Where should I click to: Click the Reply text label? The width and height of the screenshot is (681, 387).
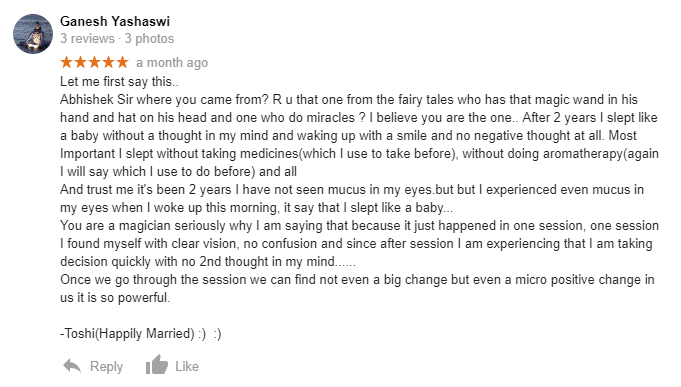point(106,367)
